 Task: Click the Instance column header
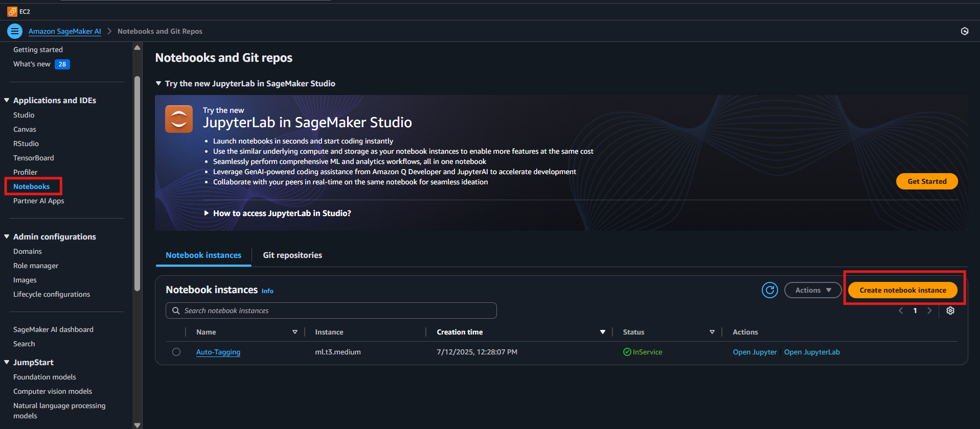[x=329, y=332]
